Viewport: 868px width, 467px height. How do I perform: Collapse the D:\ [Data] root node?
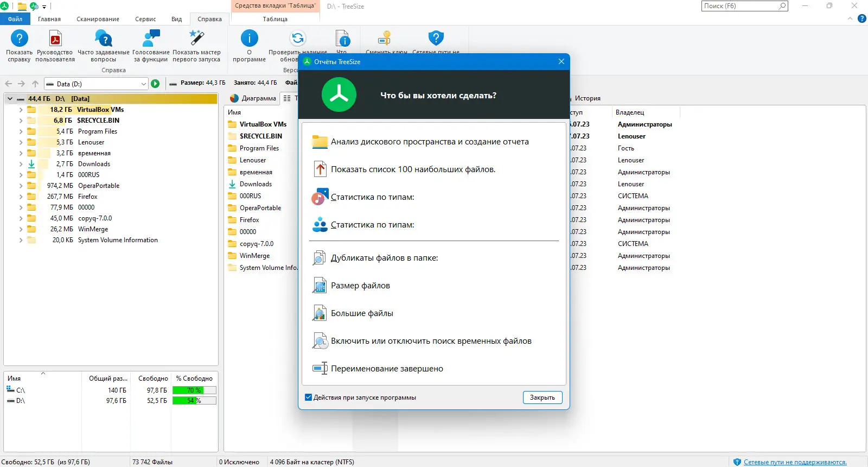click(10, 99)
